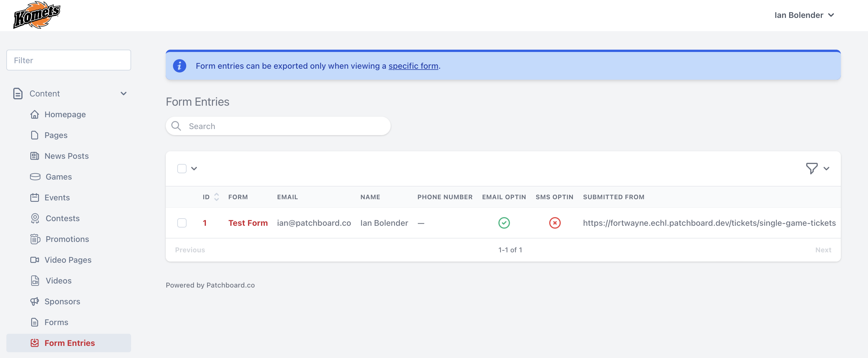This screenshot has height=358, width=868.
Task: Sort by the ID column
Action: click(211, 197)
